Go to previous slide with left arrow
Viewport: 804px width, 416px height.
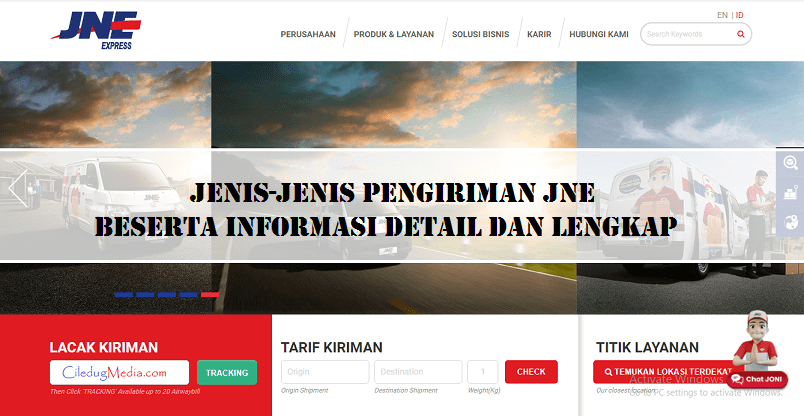point(17,187)
